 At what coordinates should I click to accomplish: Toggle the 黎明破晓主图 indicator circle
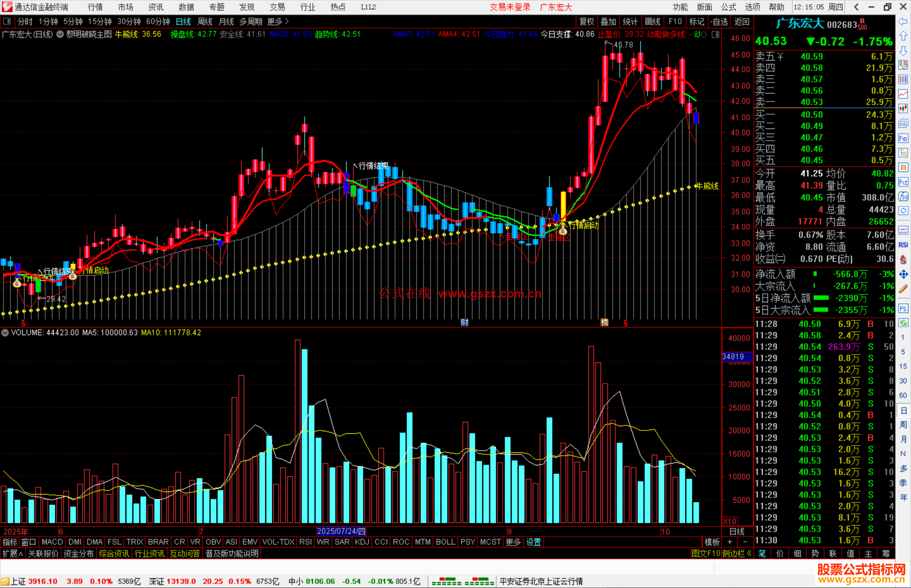click(x=60, y=34)
